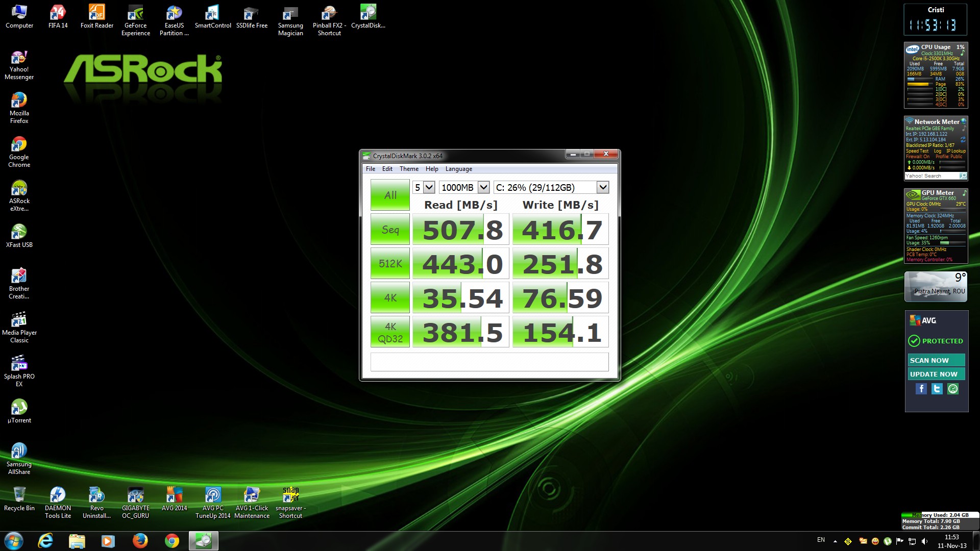
Task: Expand the test count dropdown showing 5
Action: point(429,187)
